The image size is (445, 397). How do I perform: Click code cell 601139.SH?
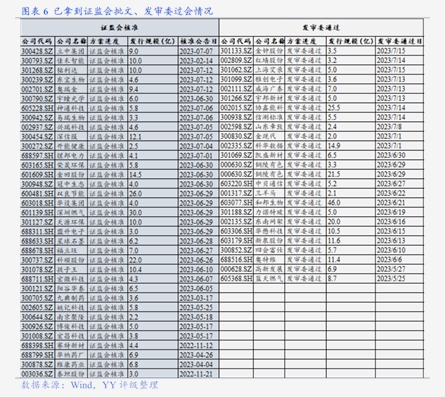tap(37, 213)
